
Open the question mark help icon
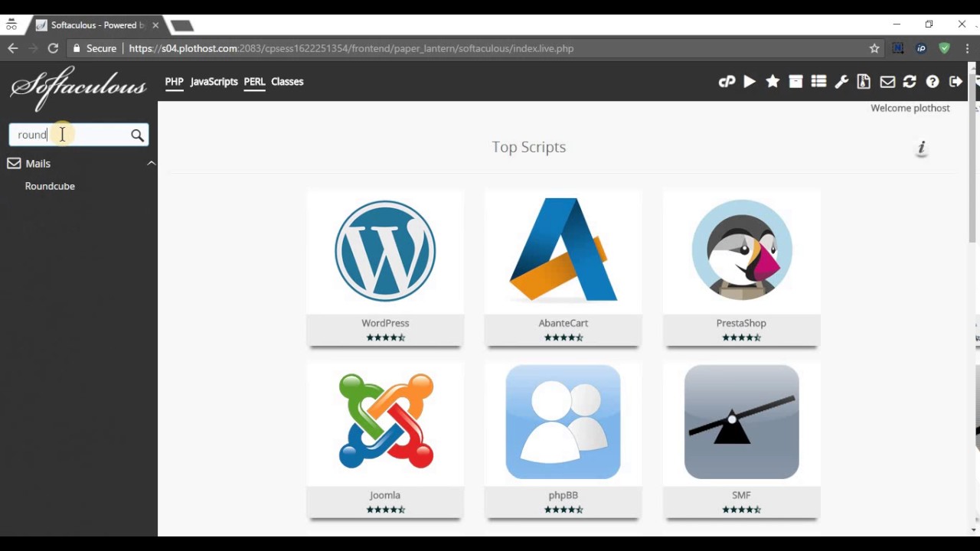point(933,82)
